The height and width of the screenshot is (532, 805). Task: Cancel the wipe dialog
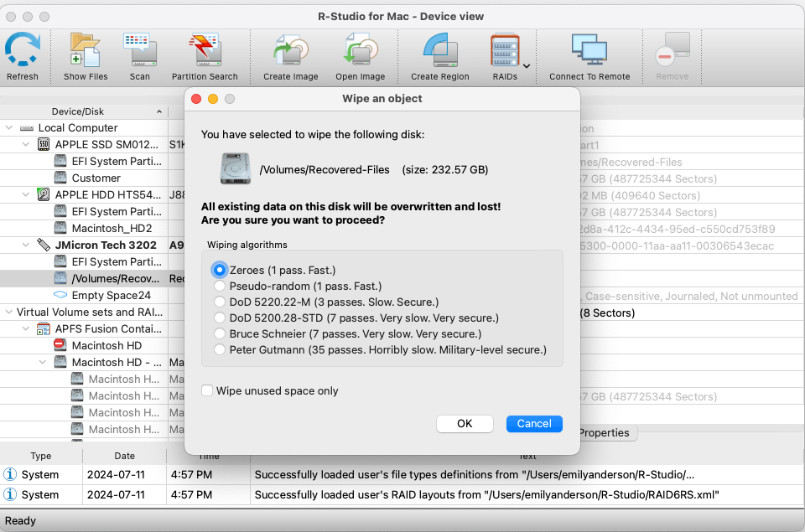pos(534,423)
